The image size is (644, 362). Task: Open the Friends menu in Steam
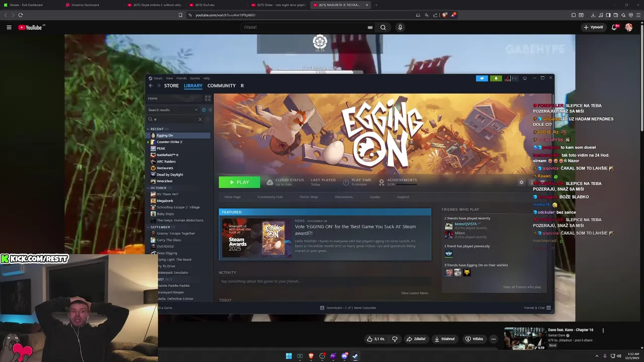click(182, 78)
